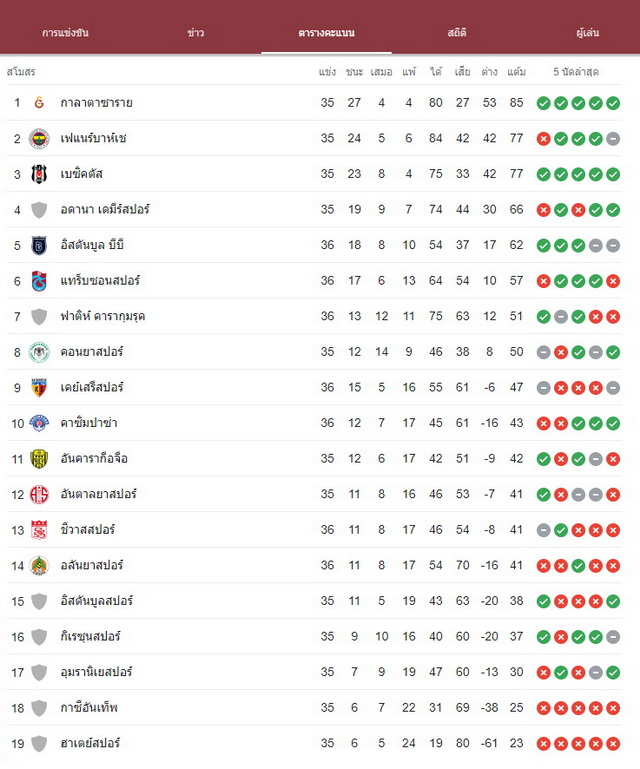Viewport: 640px width, 769px height.
Task: Click the Beşiktaş club crest
Action: click(39, 174)
